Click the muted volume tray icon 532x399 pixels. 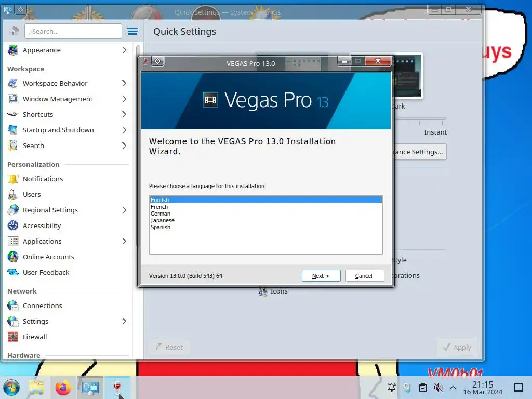438,387
